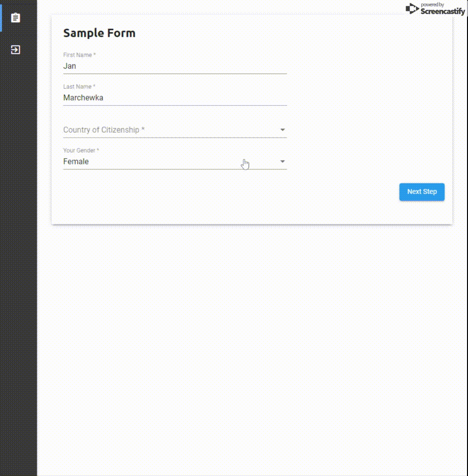Viewport: 468px width, 476px height.
Task: Click the Sample Form heading
Action: pyautogui.click(x=99, y=33)
